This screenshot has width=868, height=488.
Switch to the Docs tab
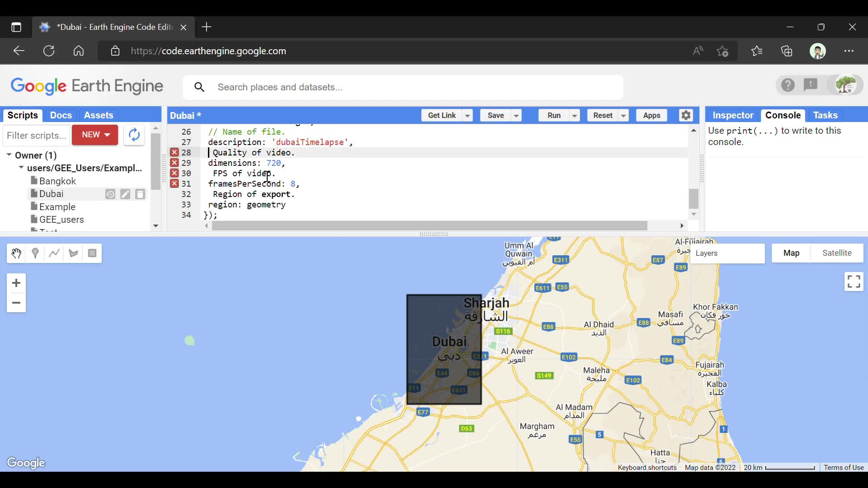click(x=61, y=115)
